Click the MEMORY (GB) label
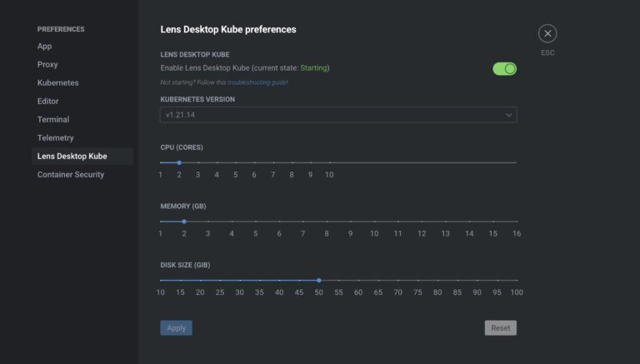640x364 pixels. (x=183, y=206)
